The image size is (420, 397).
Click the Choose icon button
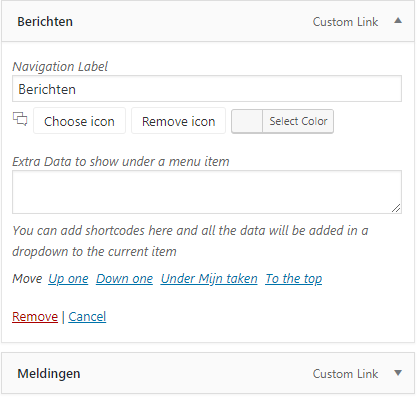(79, 121)
